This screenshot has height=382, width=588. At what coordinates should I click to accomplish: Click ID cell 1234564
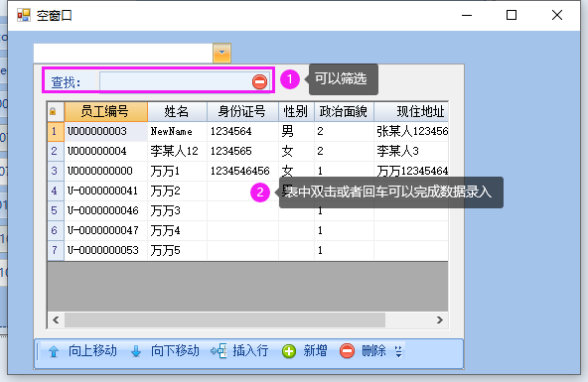(242, 131)
